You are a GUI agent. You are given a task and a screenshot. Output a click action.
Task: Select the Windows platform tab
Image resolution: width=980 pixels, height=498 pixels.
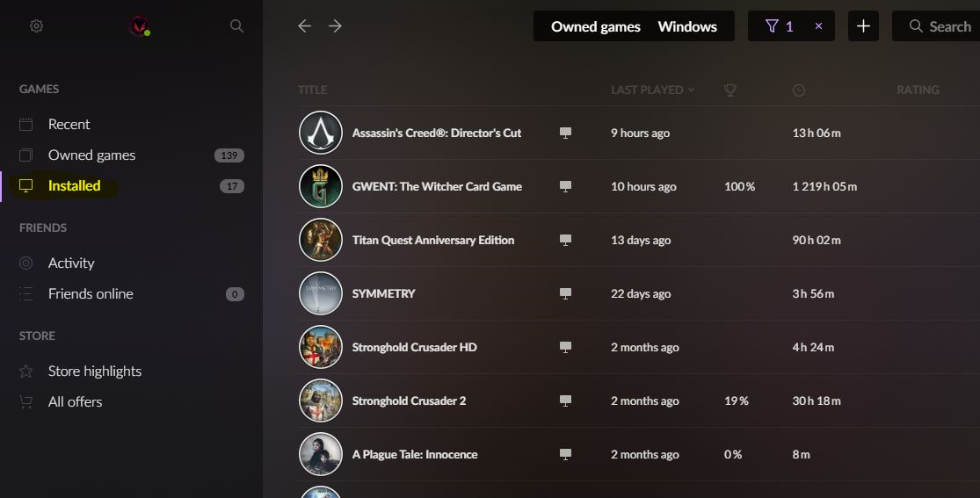[686, 27]
